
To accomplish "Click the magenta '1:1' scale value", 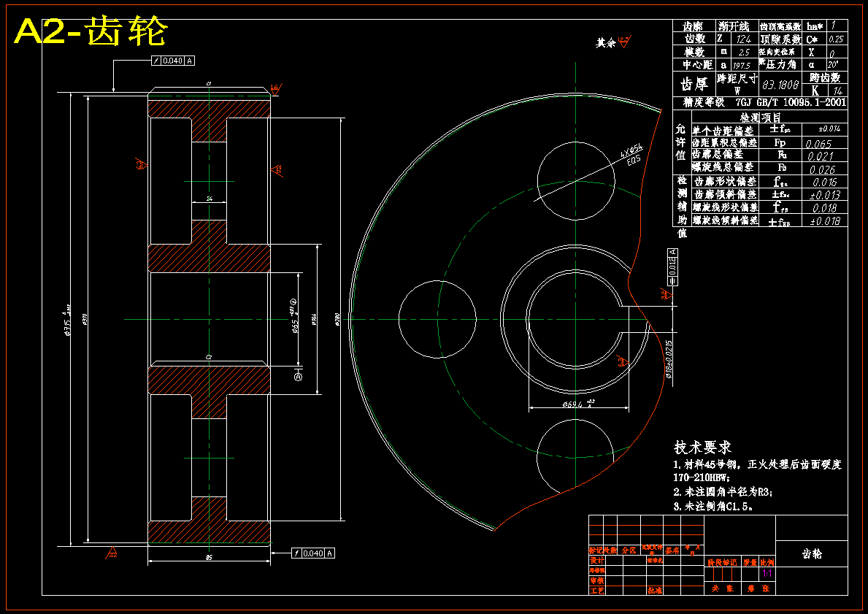I will coord(767,574).
